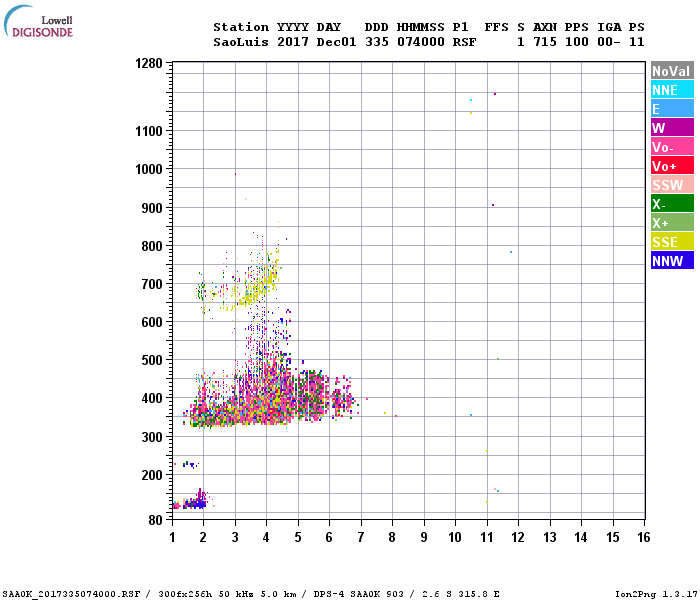
Task: Click frequency axis label 1
Action: (x=172, y=537)
